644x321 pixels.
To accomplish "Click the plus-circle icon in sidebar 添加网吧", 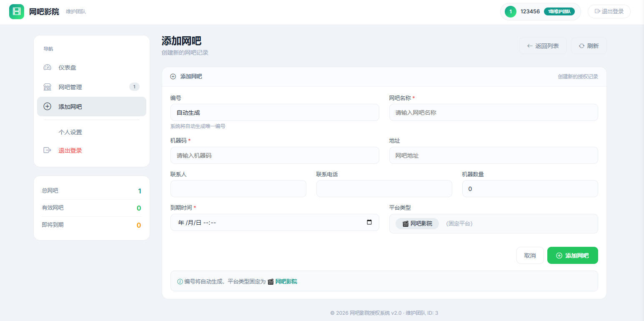I will pyautogui.click(x=47, y=107).
